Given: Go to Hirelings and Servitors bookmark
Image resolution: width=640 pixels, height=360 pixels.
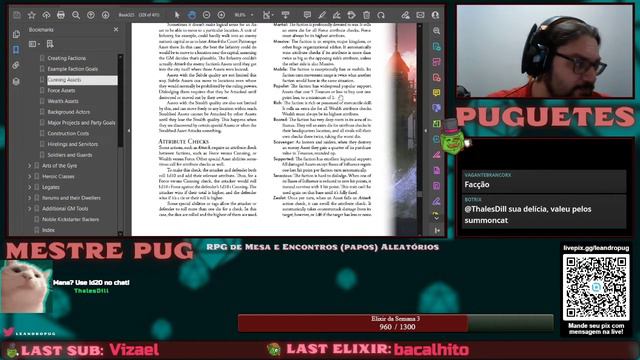Looking at the screenshot, I should [73, 144].
